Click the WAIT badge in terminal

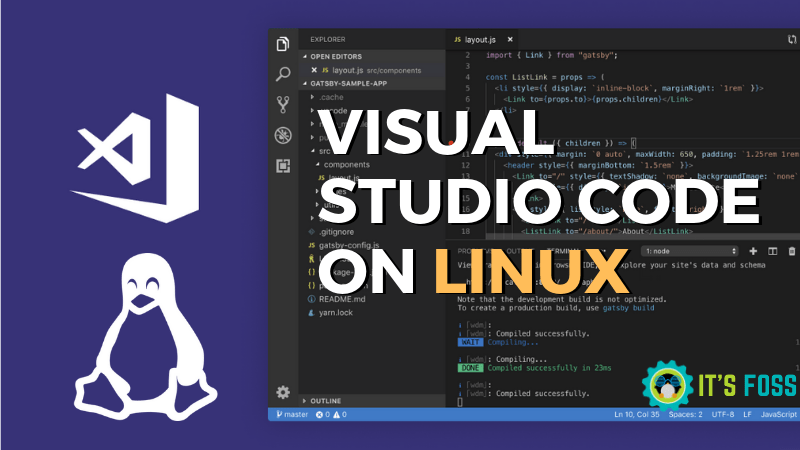click(470, 342)
